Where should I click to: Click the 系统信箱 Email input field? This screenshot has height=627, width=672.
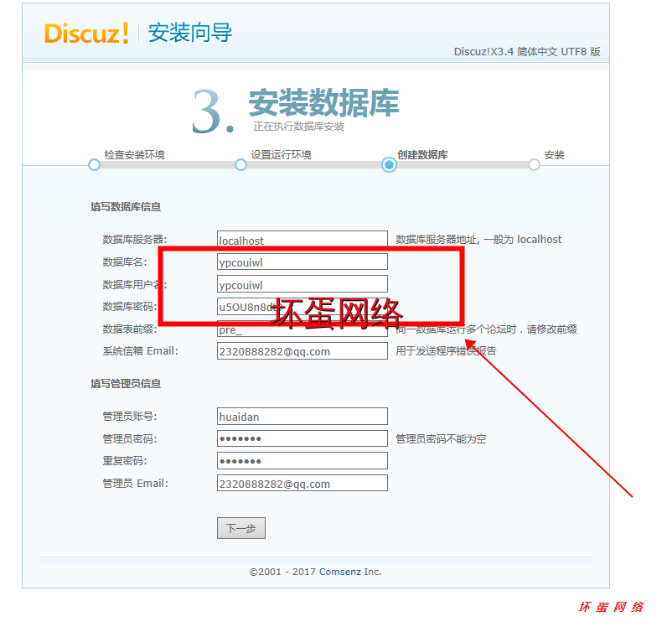(302, 351)
